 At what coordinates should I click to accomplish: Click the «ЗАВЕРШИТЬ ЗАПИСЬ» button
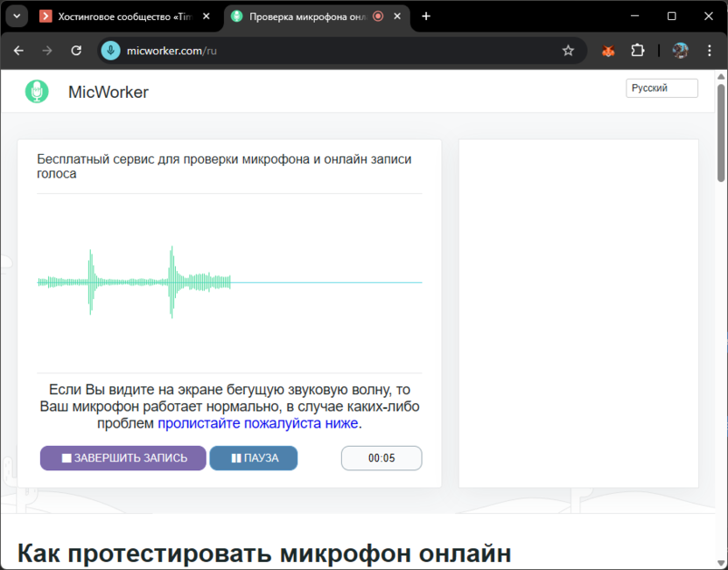(123, 458)
